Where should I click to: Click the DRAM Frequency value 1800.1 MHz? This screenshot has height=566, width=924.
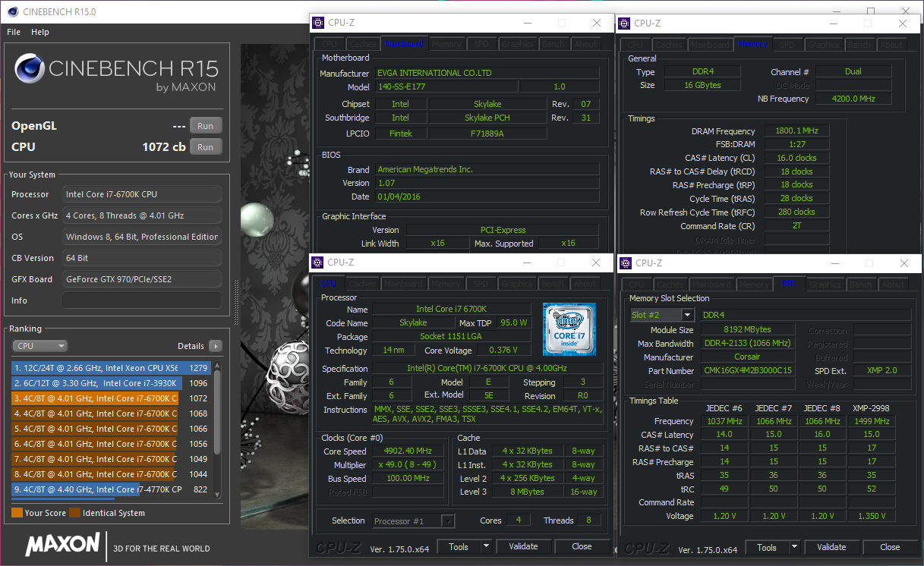point(796,131)
